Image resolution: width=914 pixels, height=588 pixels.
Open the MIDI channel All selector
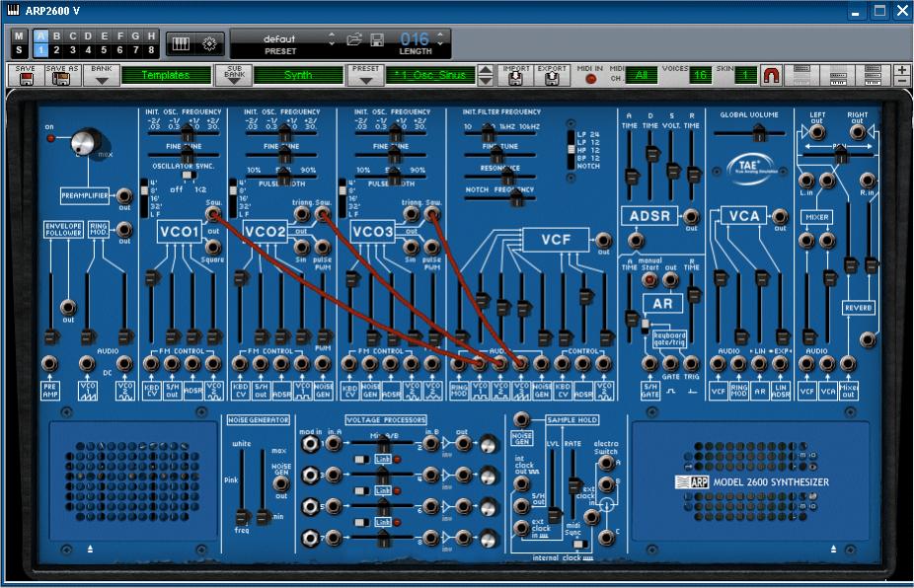(642, 75)
